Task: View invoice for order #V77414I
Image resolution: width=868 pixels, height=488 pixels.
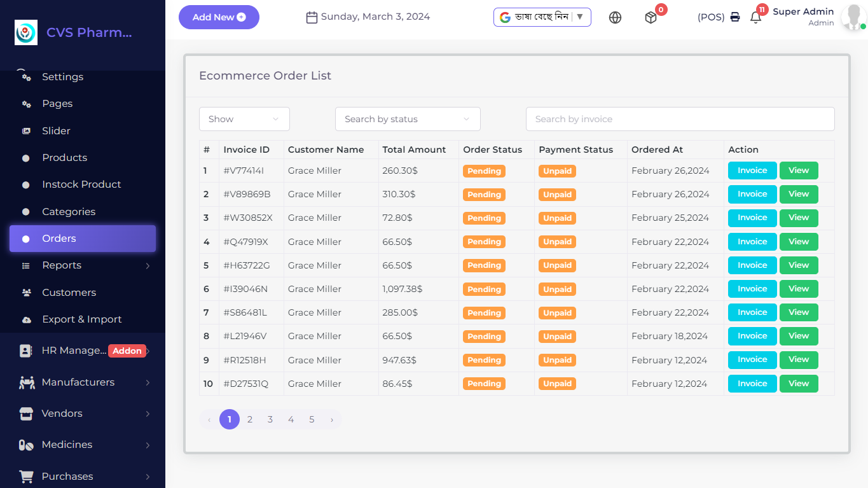Action: point(752,170)
